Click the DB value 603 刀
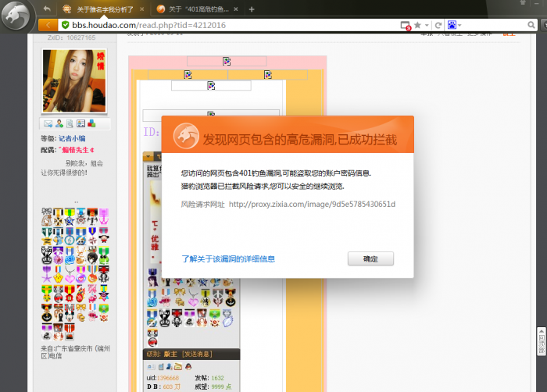This screenshot has height=392, width=547. point(171,387)
